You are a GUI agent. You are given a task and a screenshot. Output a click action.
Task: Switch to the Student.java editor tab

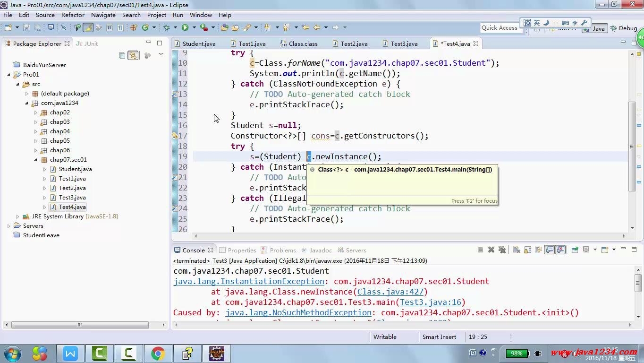[195, 43]
